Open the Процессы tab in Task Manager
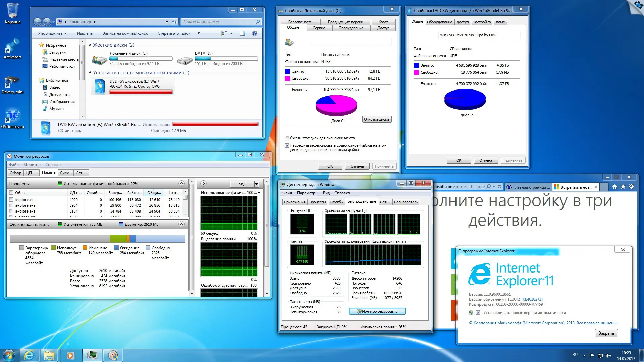 (317, 202)
